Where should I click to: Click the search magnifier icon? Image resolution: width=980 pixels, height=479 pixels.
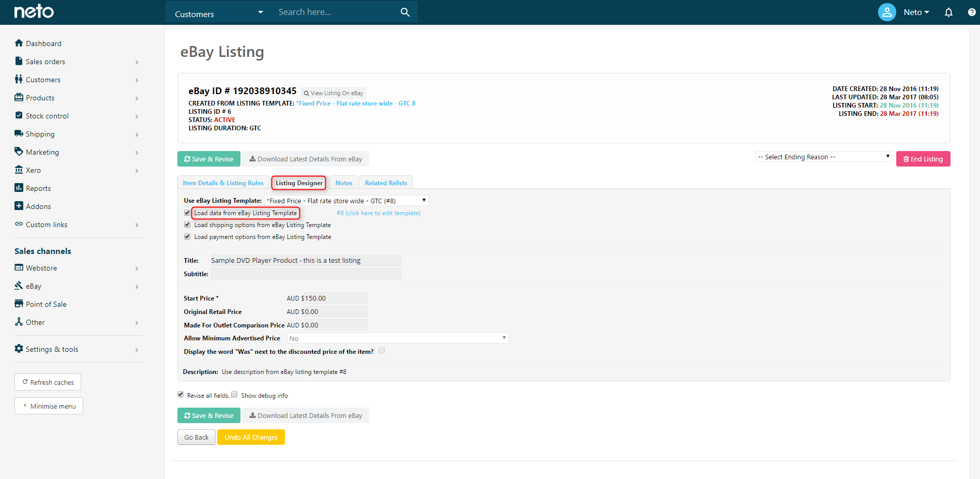tap(405, 12)
